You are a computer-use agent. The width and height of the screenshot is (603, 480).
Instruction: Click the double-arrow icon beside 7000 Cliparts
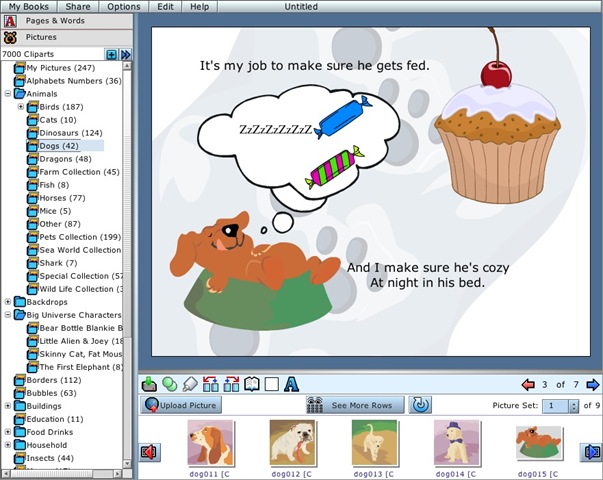[x=125, y=55]
